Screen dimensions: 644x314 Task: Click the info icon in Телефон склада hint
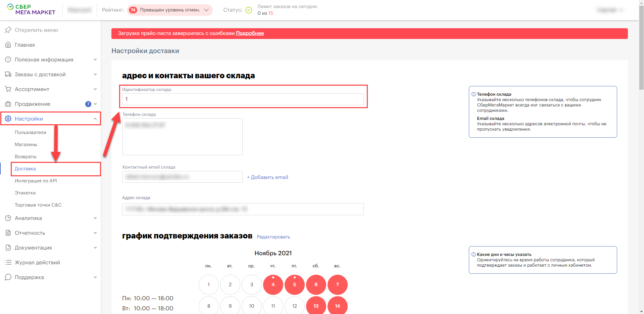pyautogui.click(x=474, y=94)
